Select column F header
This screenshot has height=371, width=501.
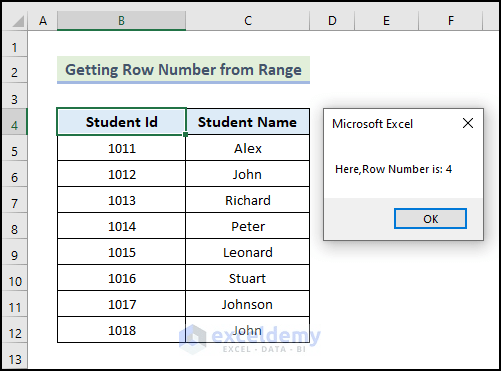[451, 21]
